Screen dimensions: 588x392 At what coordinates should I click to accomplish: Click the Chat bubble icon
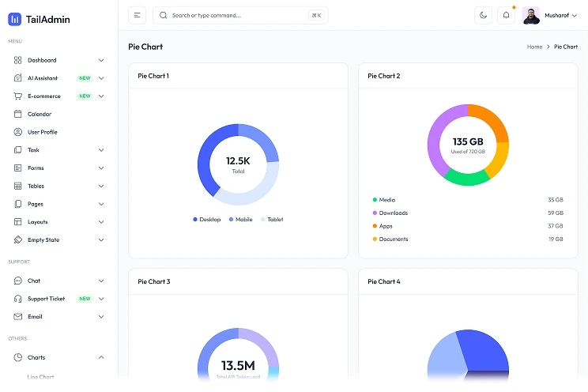(x=17, y=281)
